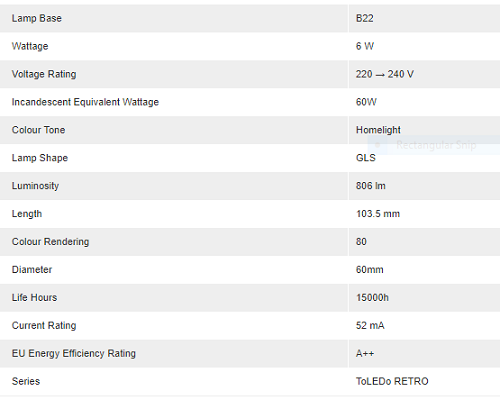The image size is (500, 400).
Task: Click the Wattage row label
Action: click(x=30, y=46)
